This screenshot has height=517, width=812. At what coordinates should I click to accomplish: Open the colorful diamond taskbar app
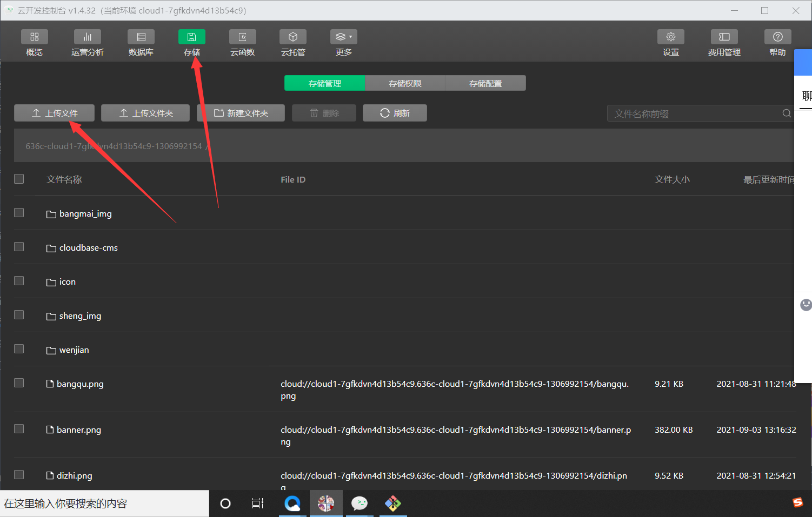393,503
